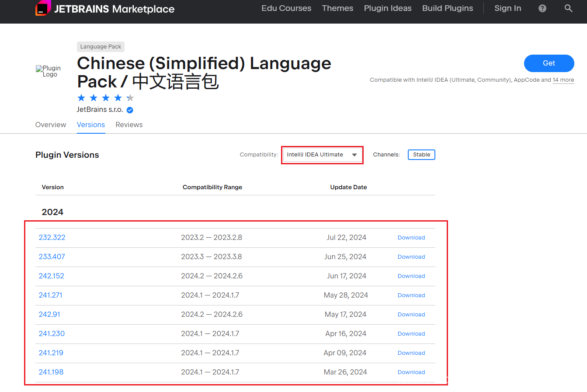
Task: Download version 233.407
Action: [411, 257]
